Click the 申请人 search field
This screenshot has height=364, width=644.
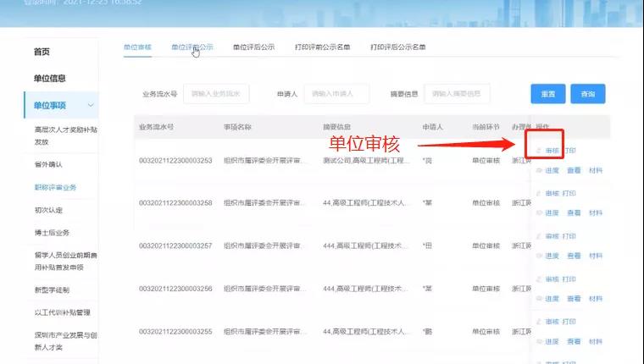pyautogui.click(x=339, y=94)
